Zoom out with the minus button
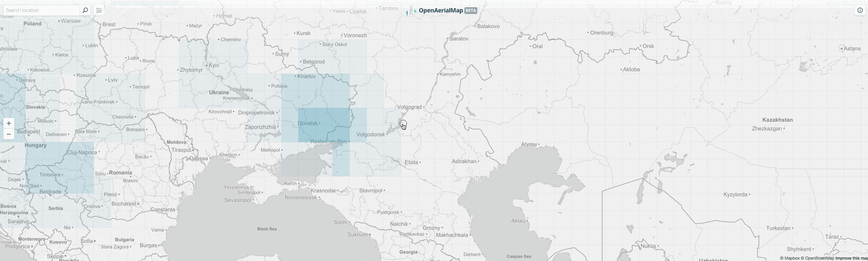Image resolution: width=868 pixels, height=261 pixels. click(x=9, y=134)
